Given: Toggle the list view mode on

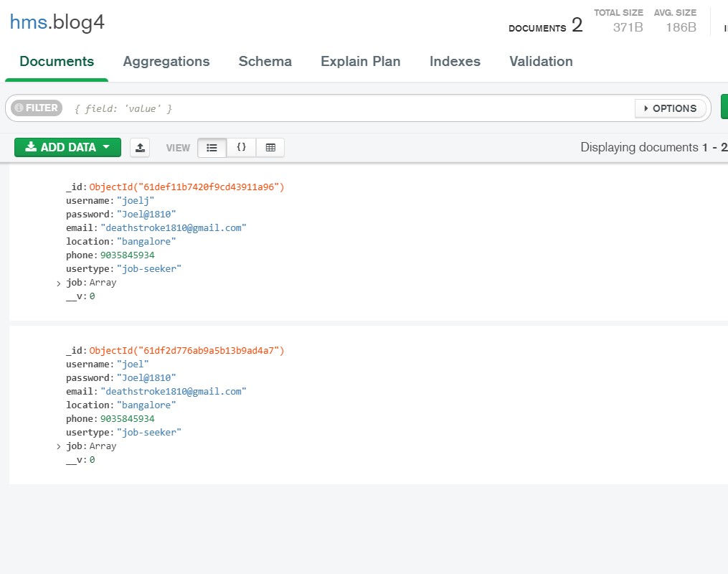Looking at the screenshot, I should point(212,146).
